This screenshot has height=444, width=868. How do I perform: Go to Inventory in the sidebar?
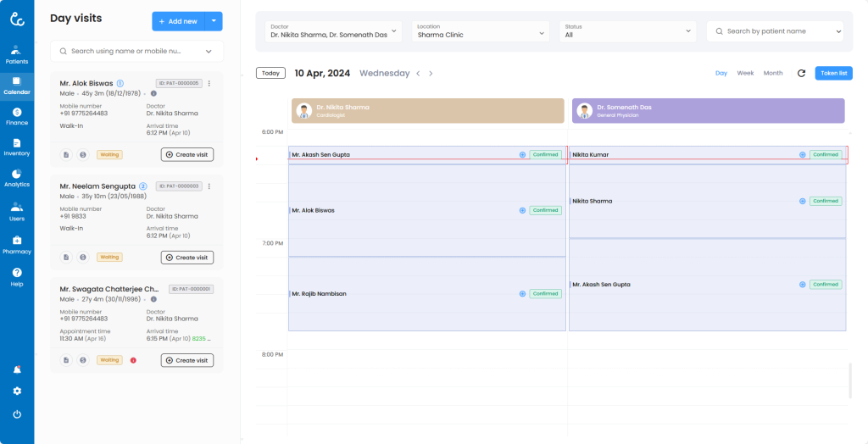click(x=17, y=147)
